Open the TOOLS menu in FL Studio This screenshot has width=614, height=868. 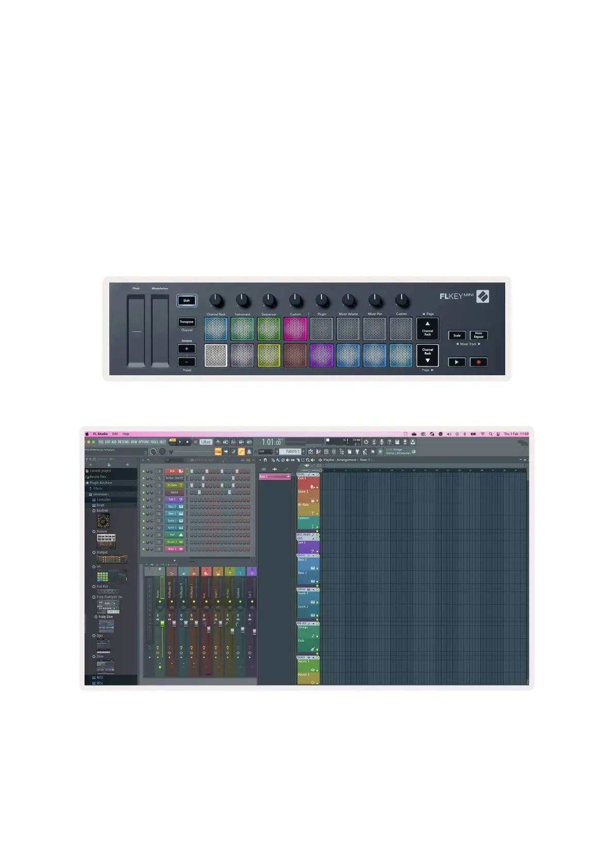154,442
